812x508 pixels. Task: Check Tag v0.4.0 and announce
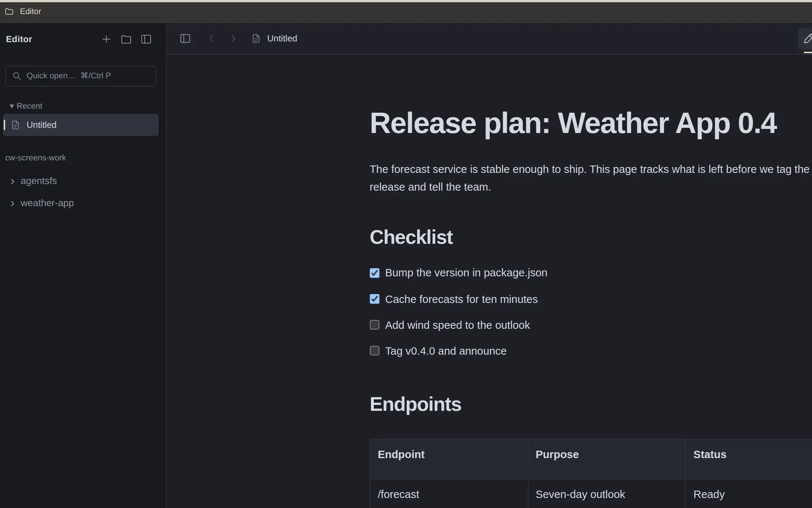375,351
